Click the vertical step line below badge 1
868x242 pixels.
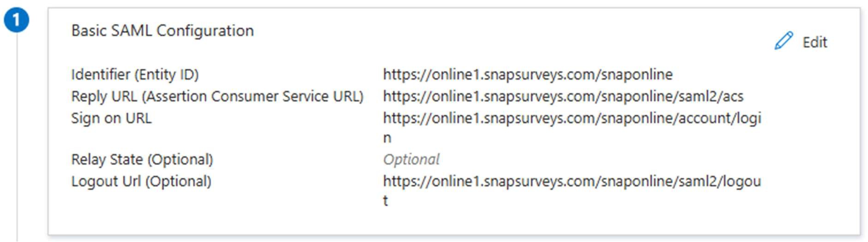click(17, 138)
